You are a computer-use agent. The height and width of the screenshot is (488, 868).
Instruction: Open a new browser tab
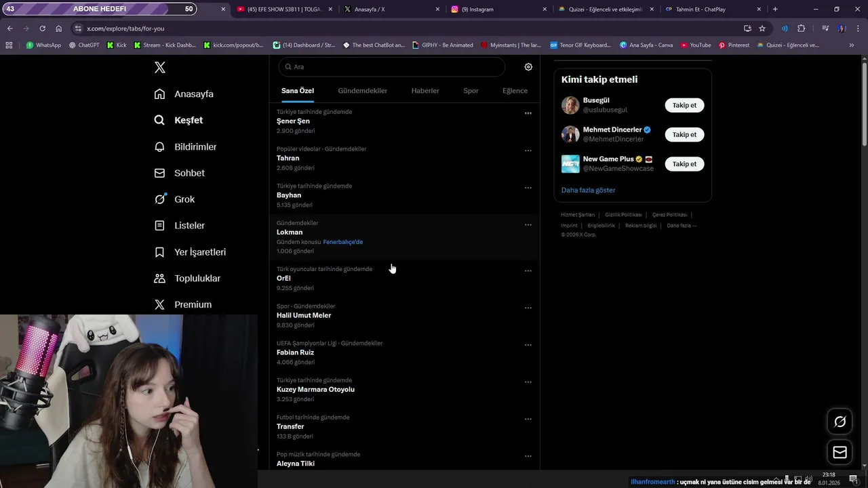(x=775, y=9)
